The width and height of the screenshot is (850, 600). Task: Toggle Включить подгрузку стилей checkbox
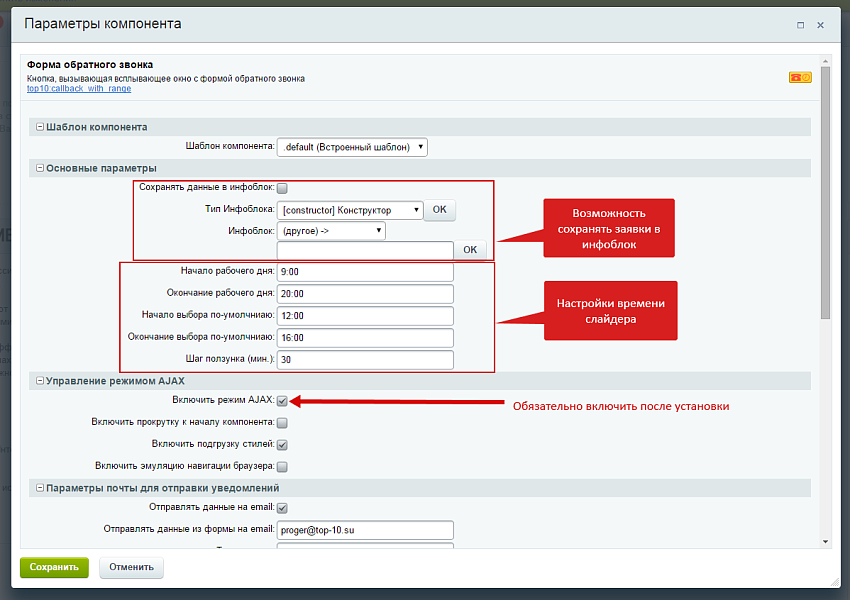[282, 445]
